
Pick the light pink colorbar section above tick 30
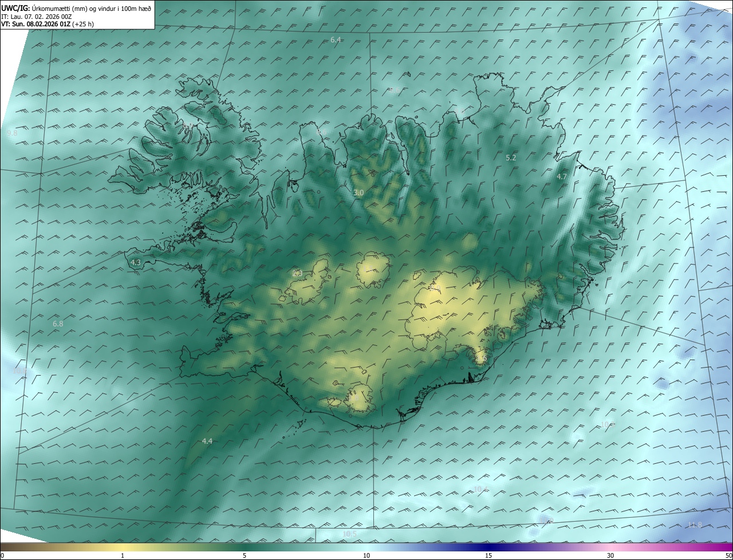pos(610,547)
